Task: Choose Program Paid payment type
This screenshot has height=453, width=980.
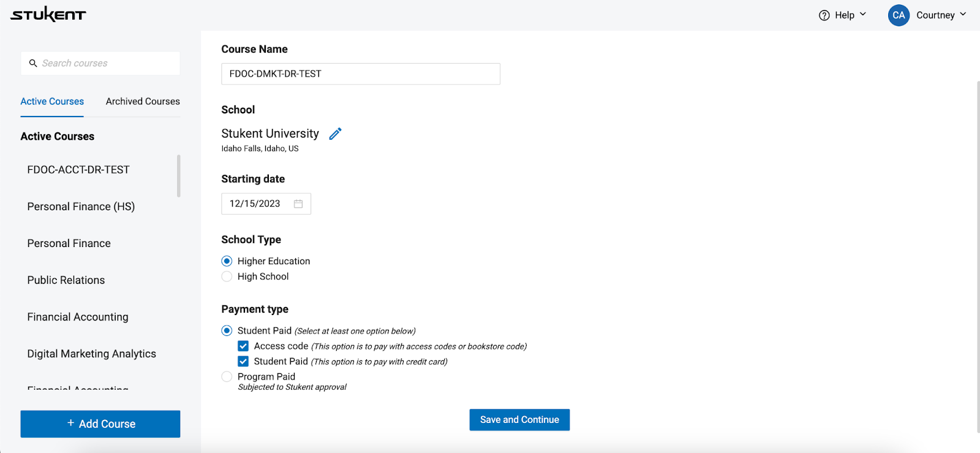Action: point(227,376)
